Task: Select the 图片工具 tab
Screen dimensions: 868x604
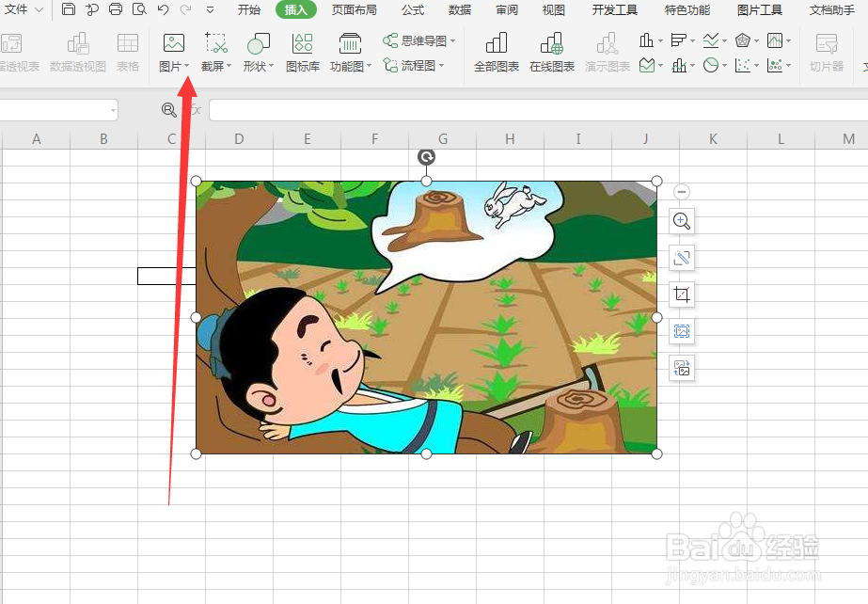Action: tap(760, 10)
